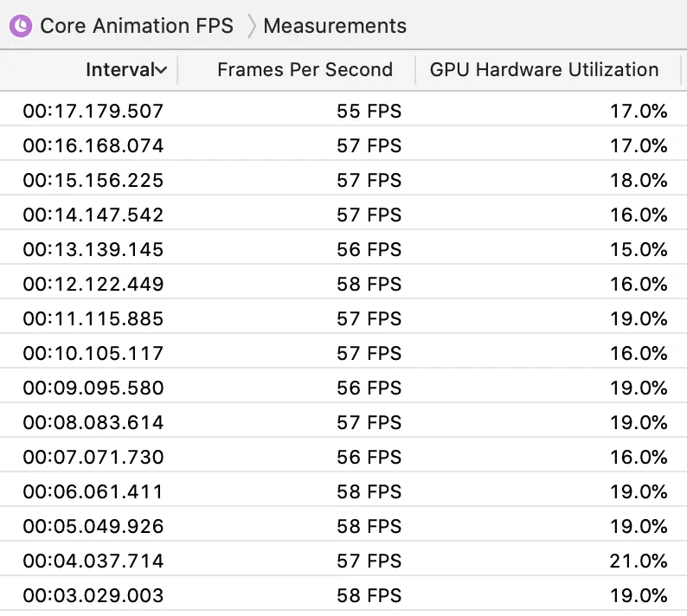Select the row at interval 00:15.156.225
This screenshot has width=687, height=616.
(x=93, y=180)
